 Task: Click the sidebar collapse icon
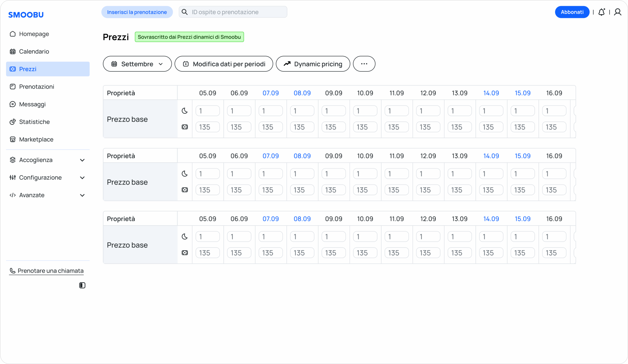point(82,285)
